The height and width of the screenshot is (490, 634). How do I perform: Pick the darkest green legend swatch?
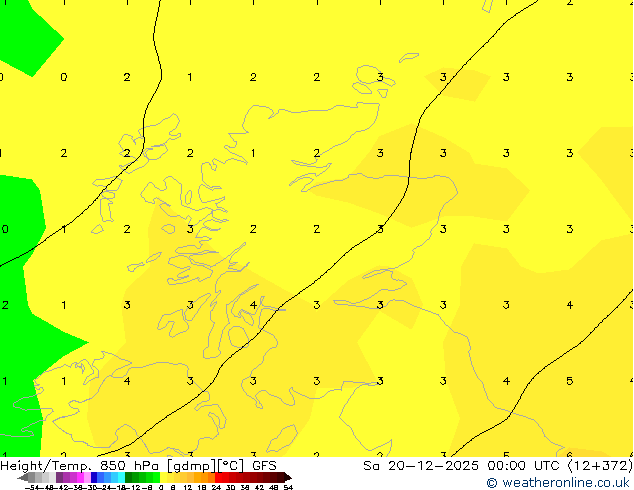[x=129, y=477]
